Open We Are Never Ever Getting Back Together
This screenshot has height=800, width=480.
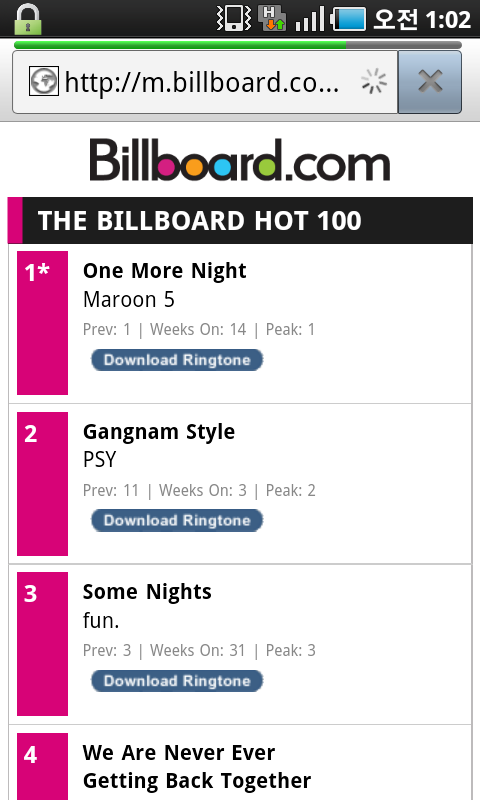197,766
